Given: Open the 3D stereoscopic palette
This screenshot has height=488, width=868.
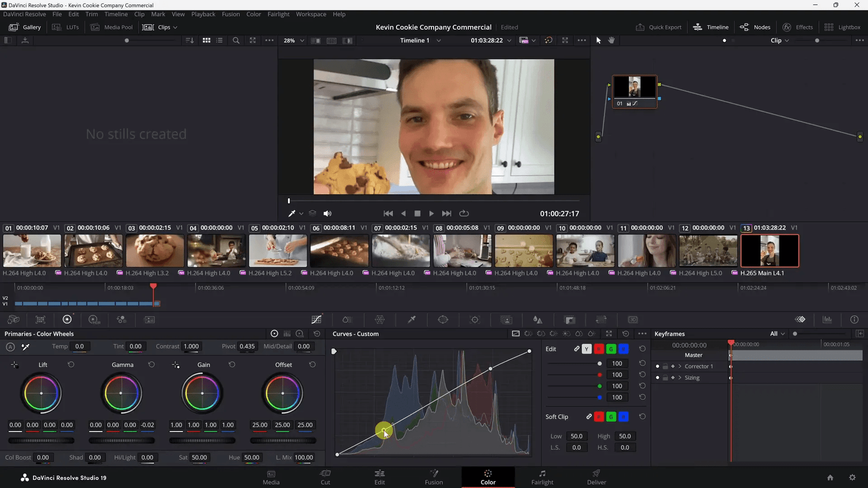Looking at the screenshot, I should coord(633,320).
